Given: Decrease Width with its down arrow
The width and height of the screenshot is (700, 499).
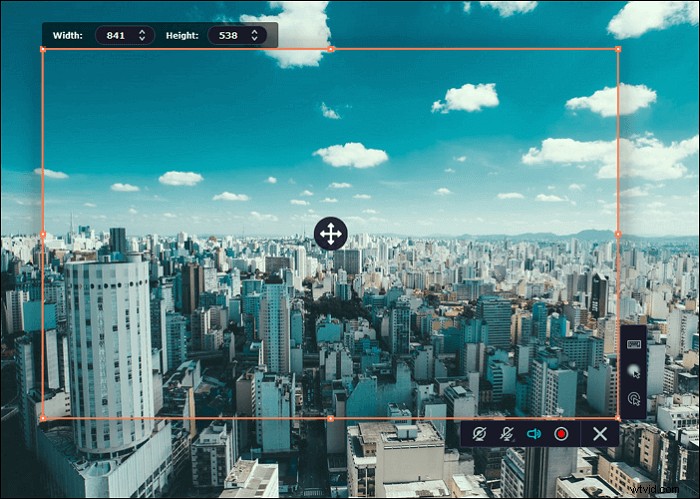Looking at the screenshot, I should pyautogui.click(x=142, y=39).
